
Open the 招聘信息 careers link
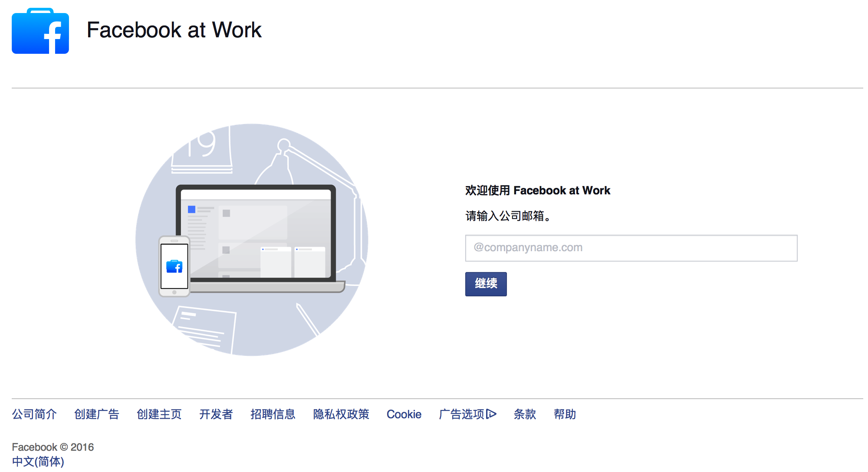[273, 414]
